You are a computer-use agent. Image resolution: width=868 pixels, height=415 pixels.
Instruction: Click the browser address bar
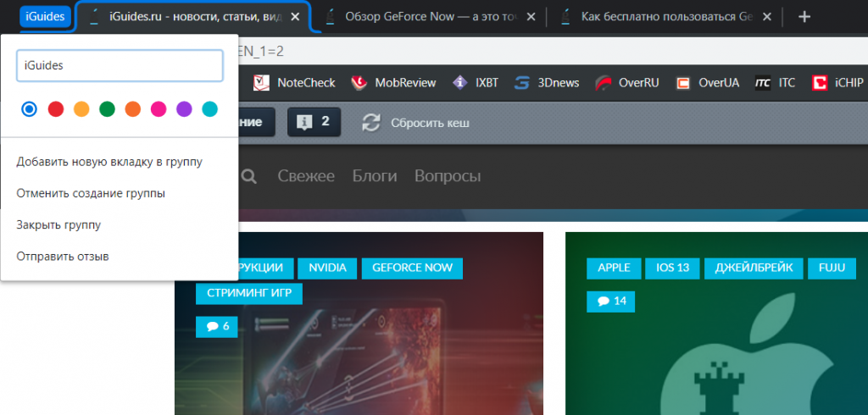(x=551, y=52)
